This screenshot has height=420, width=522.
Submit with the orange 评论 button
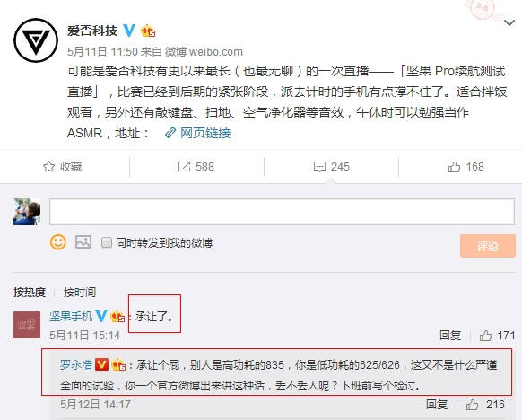click(x=488, y=246)
